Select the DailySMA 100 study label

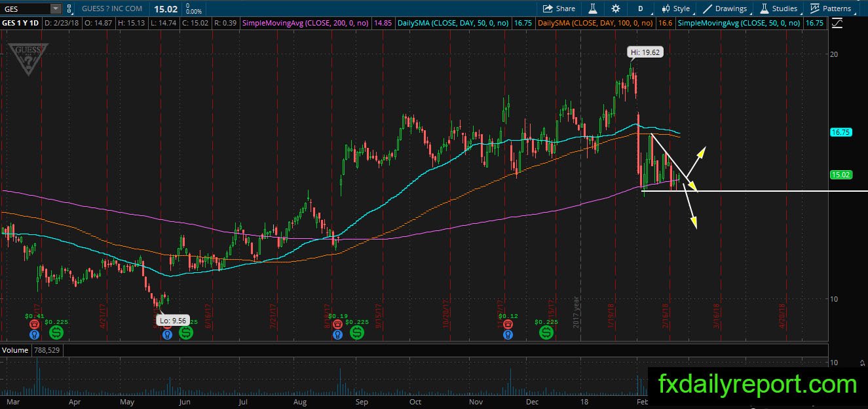pyautogui.click(x=595, y=23)
